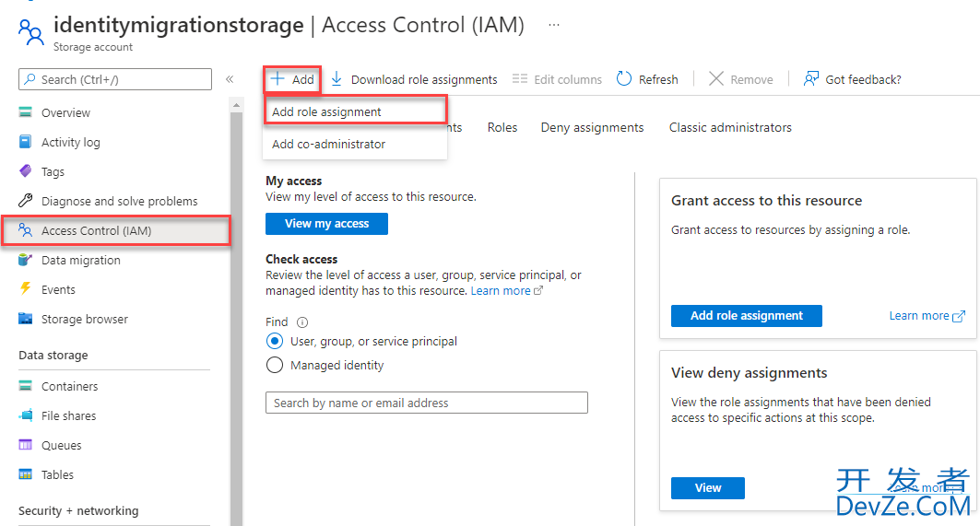Screen dimensions: 980x526
Task: Click the Diagnose and solve problems wrench icon
Action: point(25,201)
